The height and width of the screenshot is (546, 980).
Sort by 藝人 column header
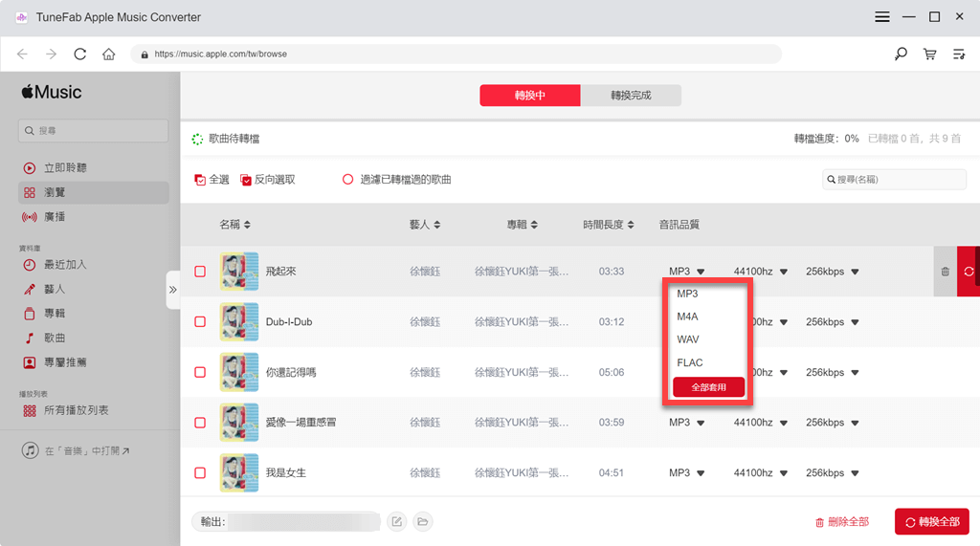pyautogui.click(x=425, y=225)
